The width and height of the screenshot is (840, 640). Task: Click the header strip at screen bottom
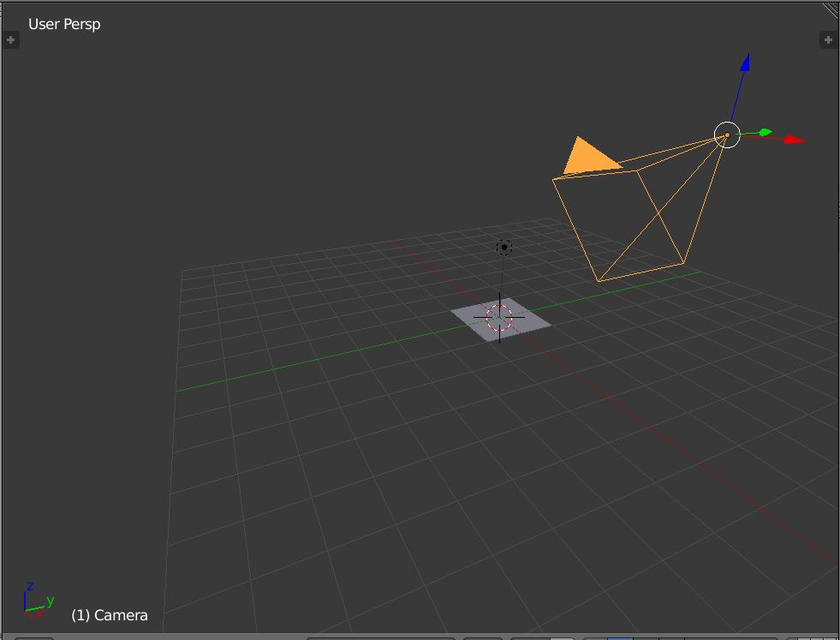tap(420, 637)
